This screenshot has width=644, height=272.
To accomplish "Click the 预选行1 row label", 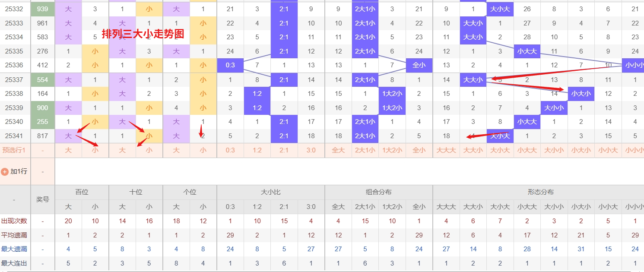I will 14,151.
